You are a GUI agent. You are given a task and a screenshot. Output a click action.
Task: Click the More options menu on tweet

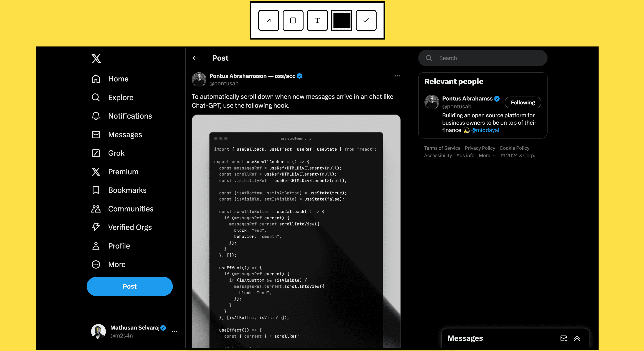click(x=397, y=76)
